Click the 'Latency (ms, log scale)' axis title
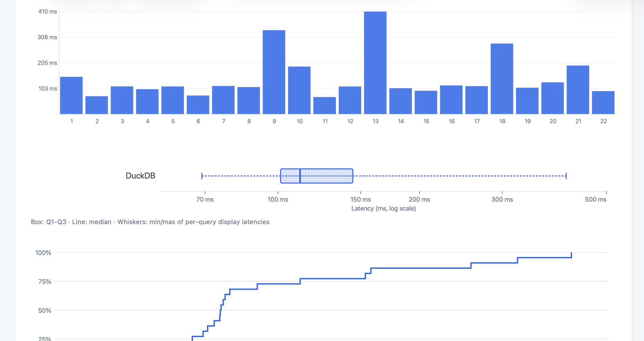This screenshot has width=644, height=341. (384, 208)
